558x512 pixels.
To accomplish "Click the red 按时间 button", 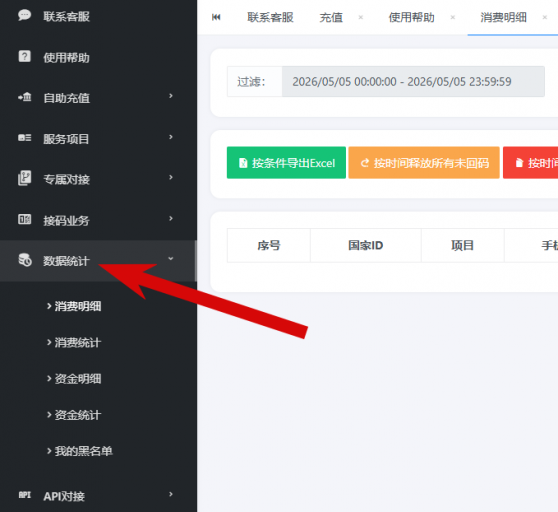I will pos(530,163).
